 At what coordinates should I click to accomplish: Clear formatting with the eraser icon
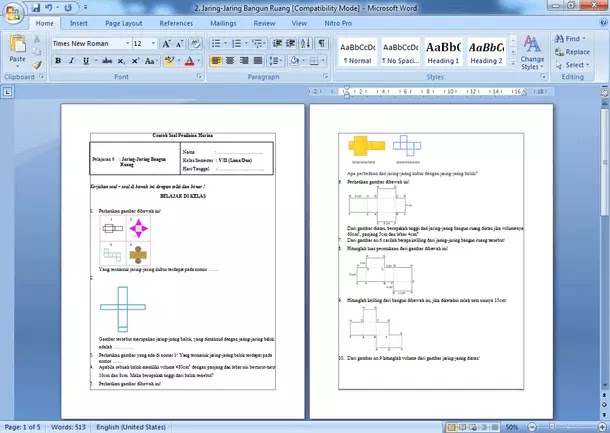[x=195, y=44]
